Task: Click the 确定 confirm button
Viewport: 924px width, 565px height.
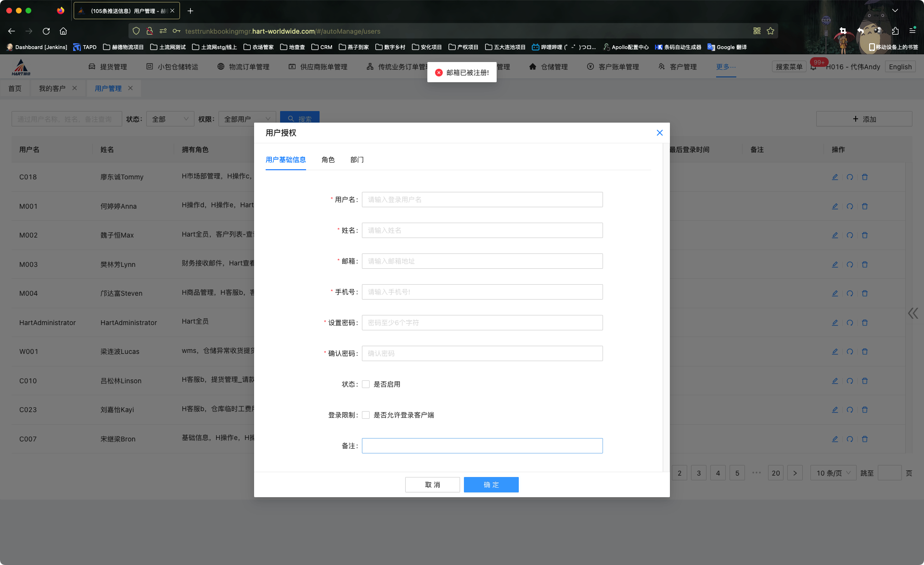Action: [491, 485]
